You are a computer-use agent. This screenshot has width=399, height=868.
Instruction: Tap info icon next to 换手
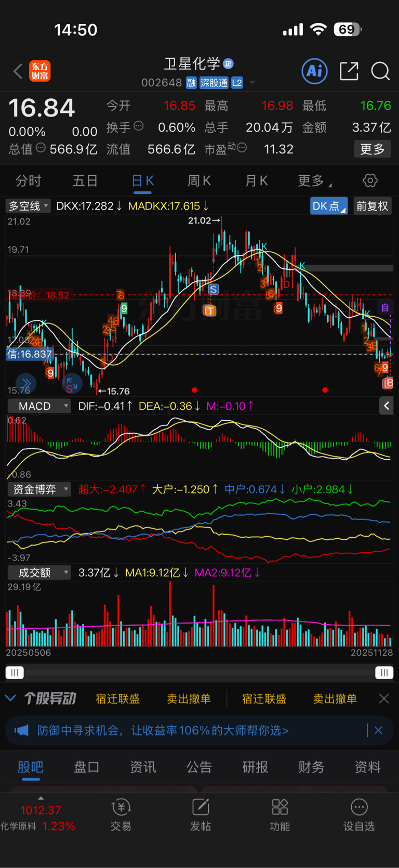point(139,126)
